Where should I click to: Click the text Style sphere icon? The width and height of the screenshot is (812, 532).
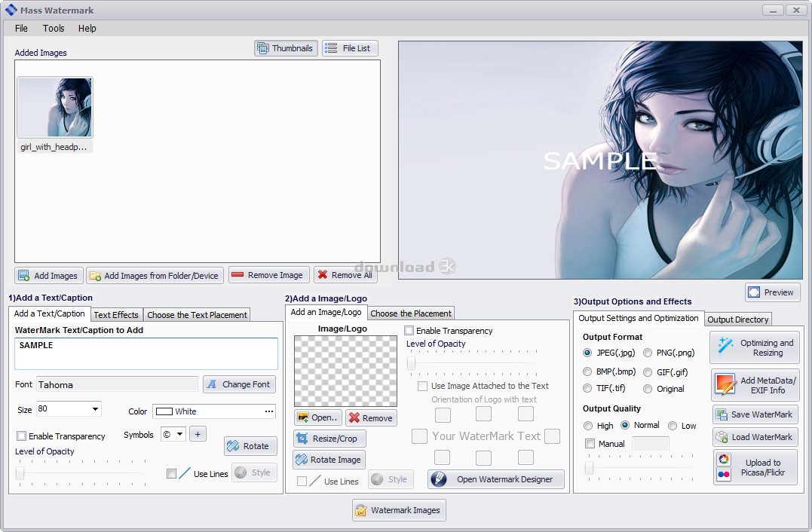[241, 472]
